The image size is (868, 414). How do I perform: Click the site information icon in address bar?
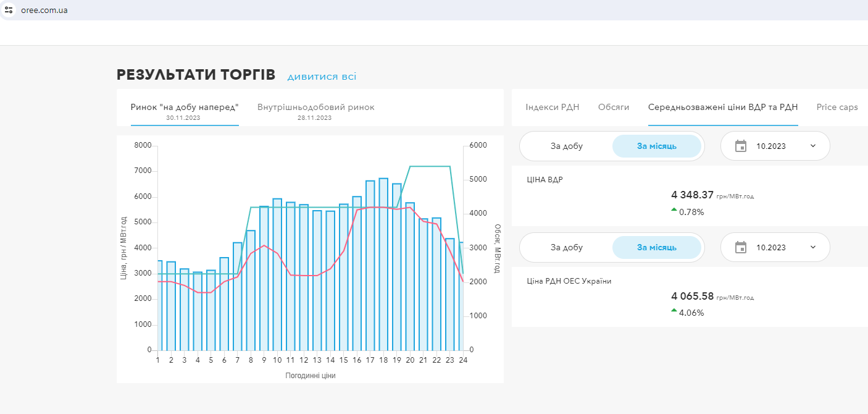coord(9,10)
